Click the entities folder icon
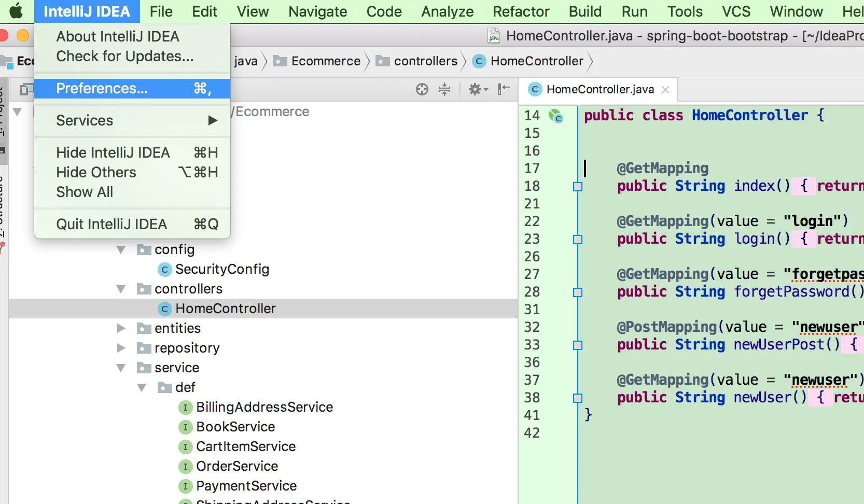 tap(144, 329)
